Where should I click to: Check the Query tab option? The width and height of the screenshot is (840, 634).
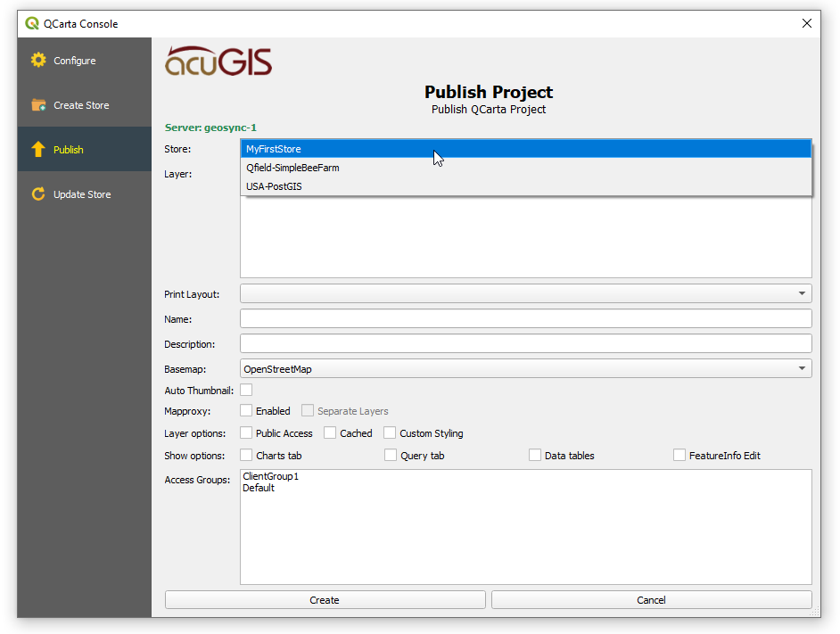[x=391, y=456]
